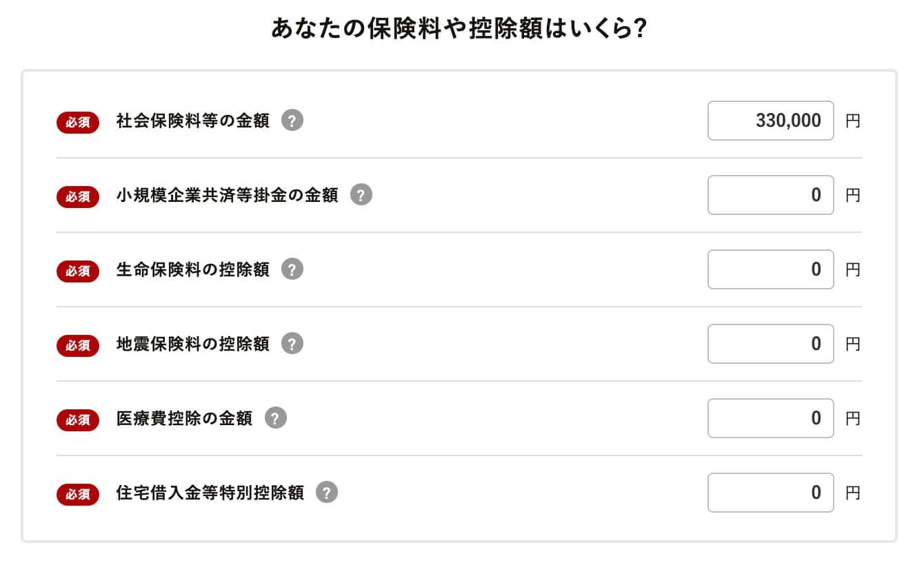
Task: View help for 医療費控除の金額
Action: click(x=276, y=418)
